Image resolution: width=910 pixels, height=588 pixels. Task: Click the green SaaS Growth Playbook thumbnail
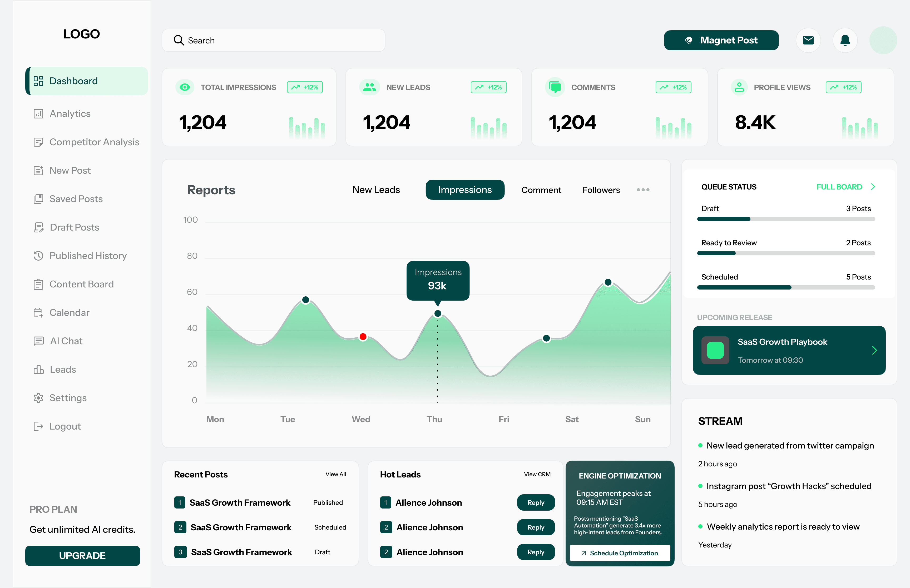pyautogui.click(x=715, y=351)
